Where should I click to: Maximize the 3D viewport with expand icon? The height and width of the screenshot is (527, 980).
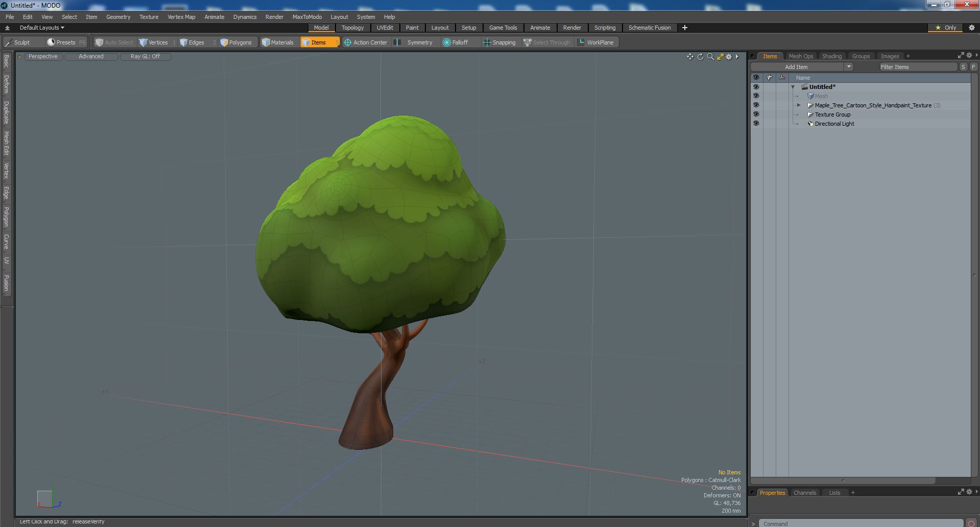pos(720,57)
